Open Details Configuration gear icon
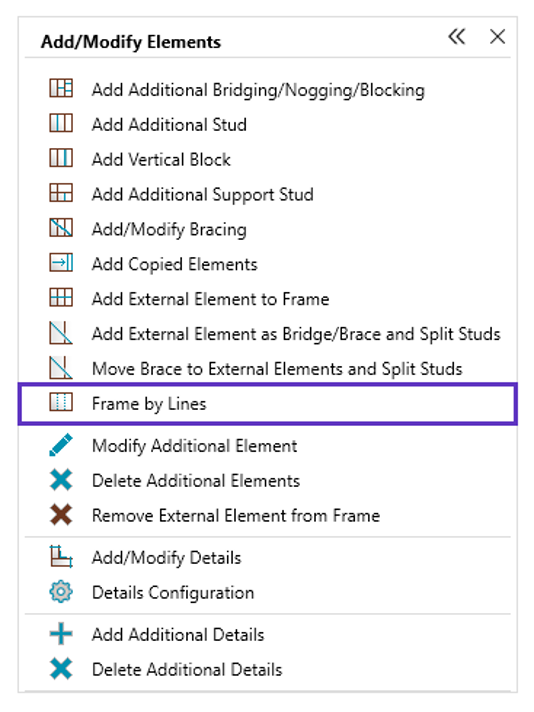The width and height of the screenshot is (534, 712). click(x=61, y=592)
